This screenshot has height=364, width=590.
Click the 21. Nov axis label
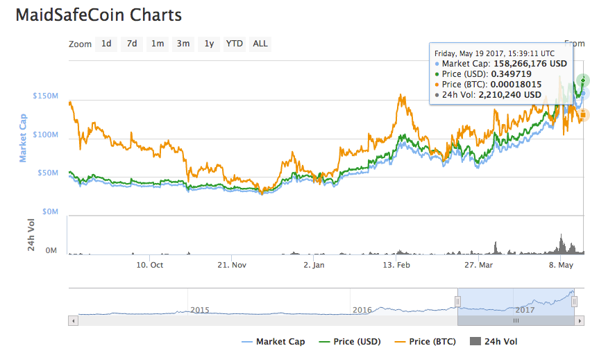232,265
